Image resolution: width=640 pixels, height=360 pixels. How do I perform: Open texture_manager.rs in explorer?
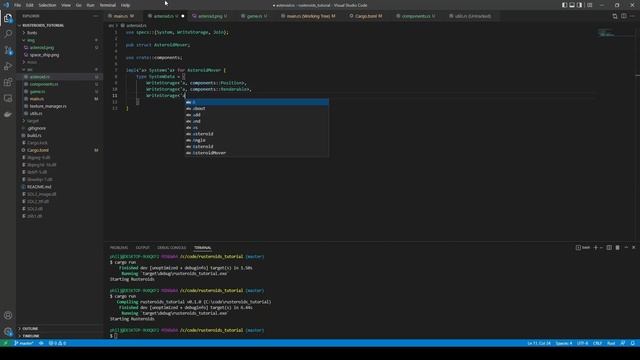click(x=48, y=106)
